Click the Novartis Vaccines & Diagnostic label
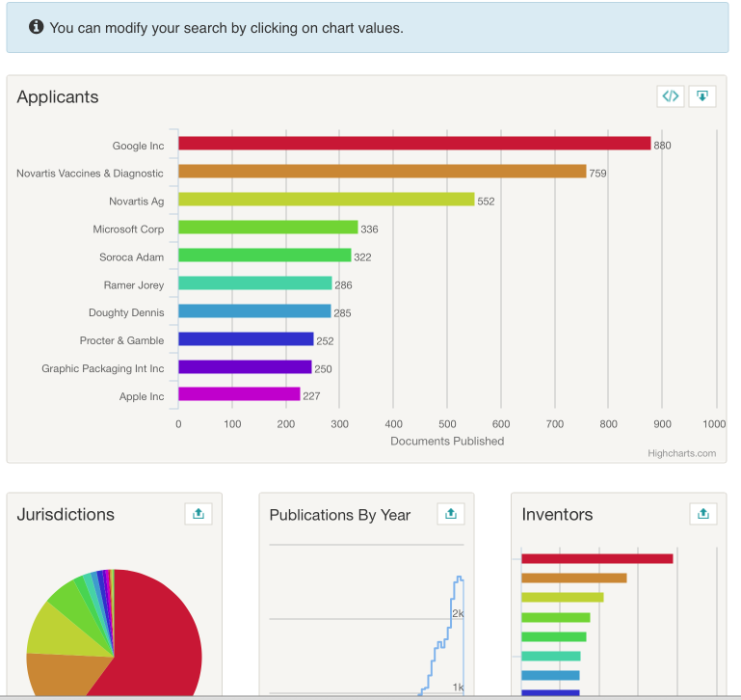This screenshot has height=700, width=741. coord(90,174)
